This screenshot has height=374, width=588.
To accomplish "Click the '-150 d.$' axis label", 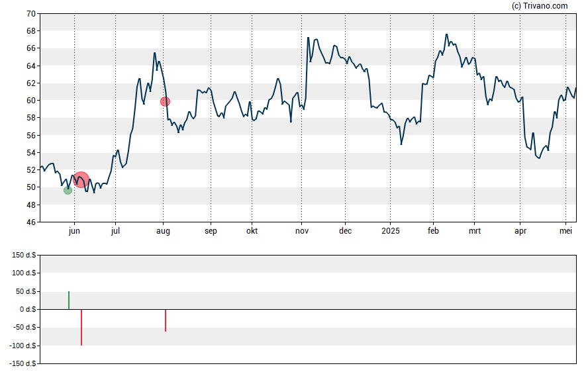I will click(23, 363).
